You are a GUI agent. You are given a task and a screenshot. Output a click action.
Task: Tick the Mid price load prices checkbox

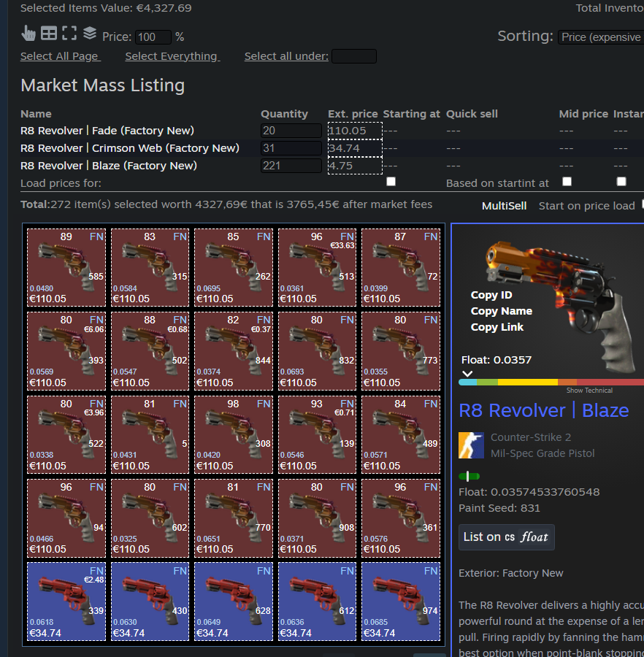click(x=567, y=182)
